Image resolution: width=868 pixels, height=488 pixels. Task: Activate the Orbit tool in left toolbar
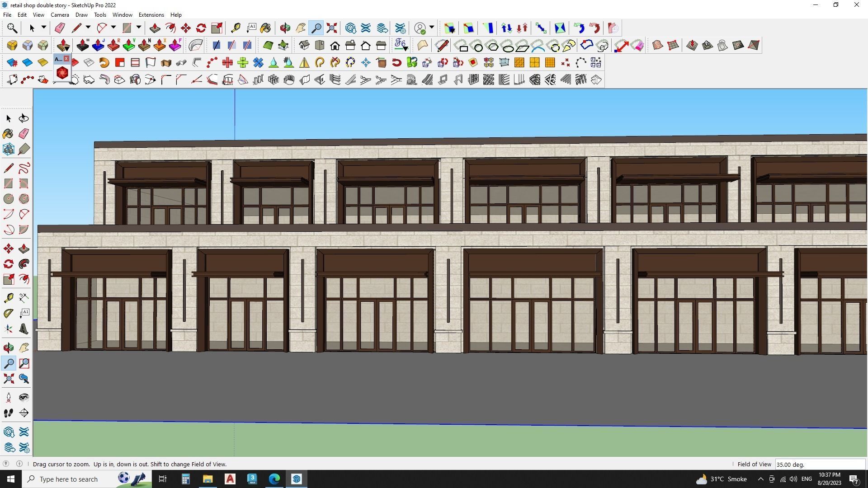pos(8,347)
